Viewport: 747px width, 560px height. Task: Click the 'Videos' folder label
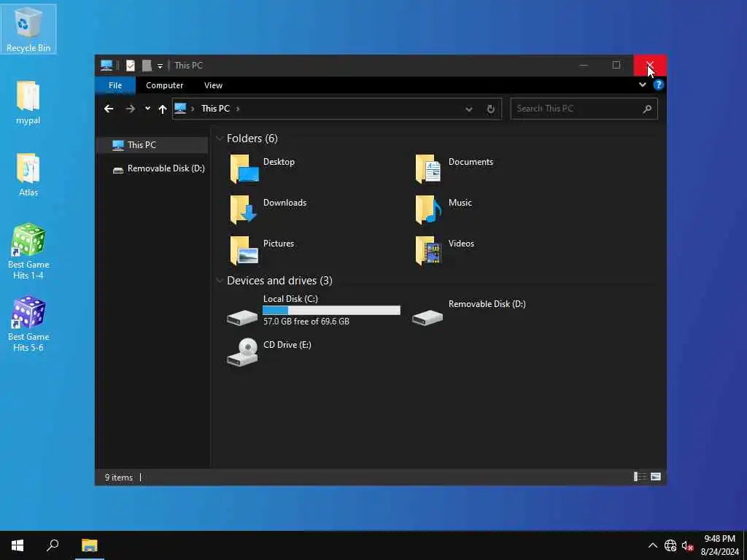coord(461,244)
